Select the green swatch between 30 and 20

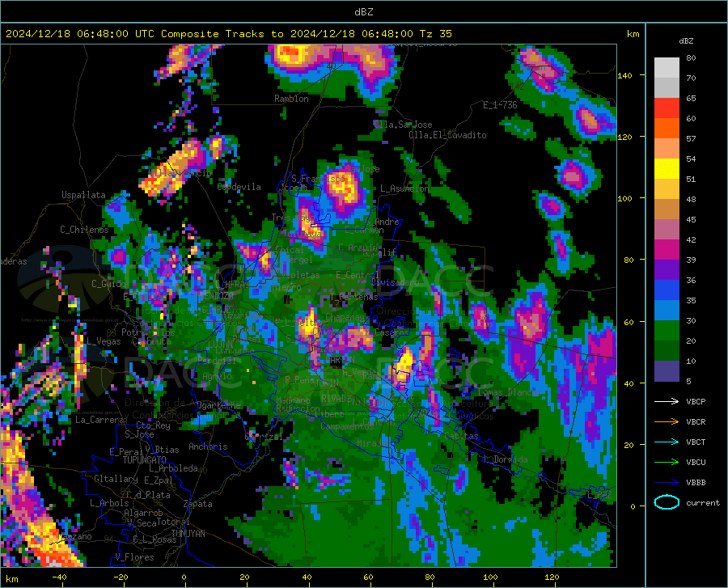point(667,331)
